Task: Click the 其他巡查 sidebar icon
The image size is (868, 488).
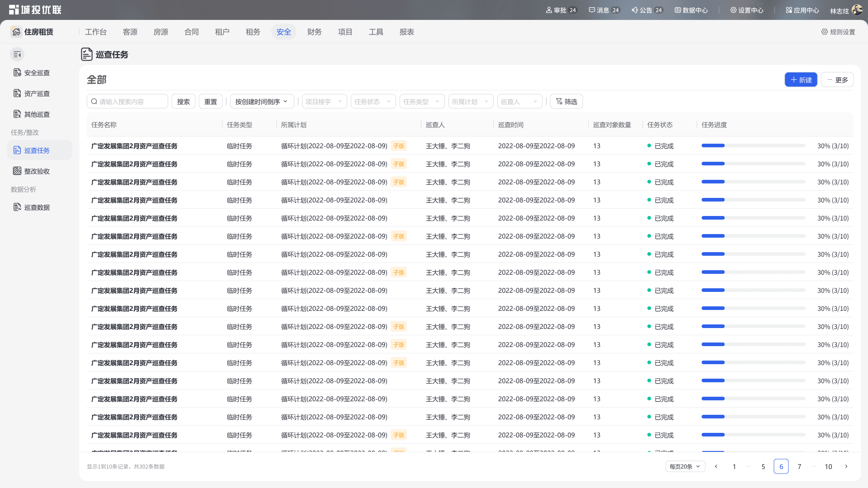Action: 17,114
